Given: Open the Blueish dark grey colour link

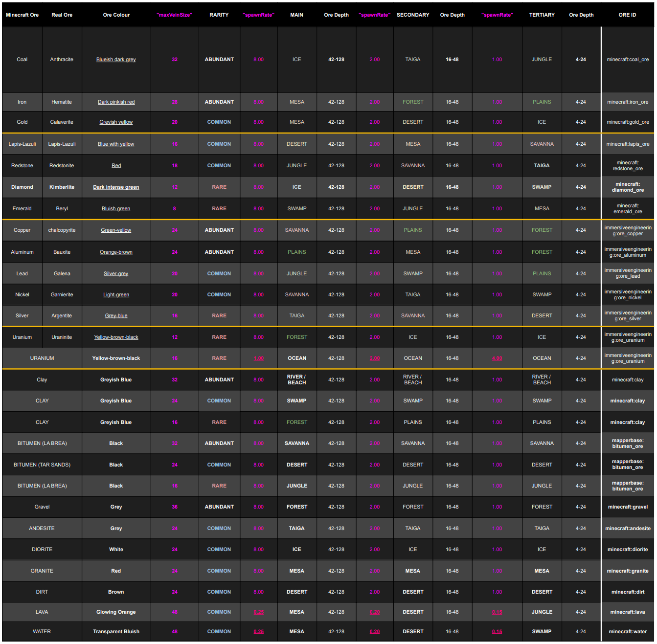Looking at the screenshot, I should tap(116, 60).
